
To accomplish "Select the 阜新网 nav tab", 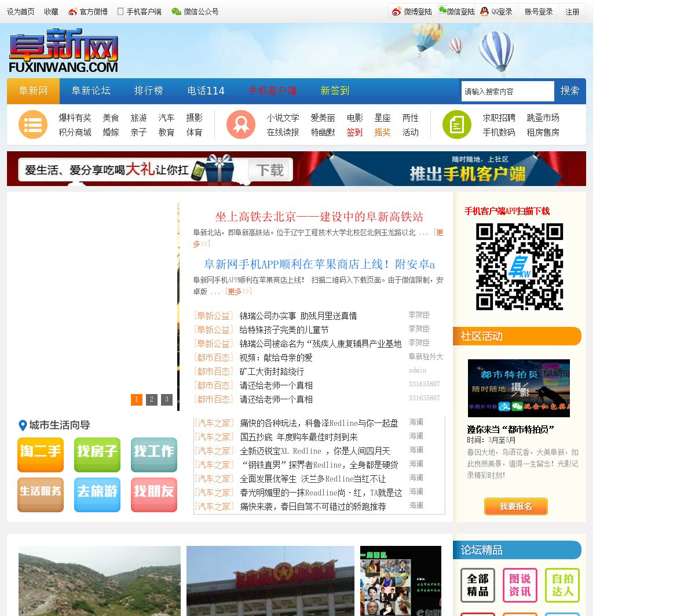I will (x=33, y=91).
